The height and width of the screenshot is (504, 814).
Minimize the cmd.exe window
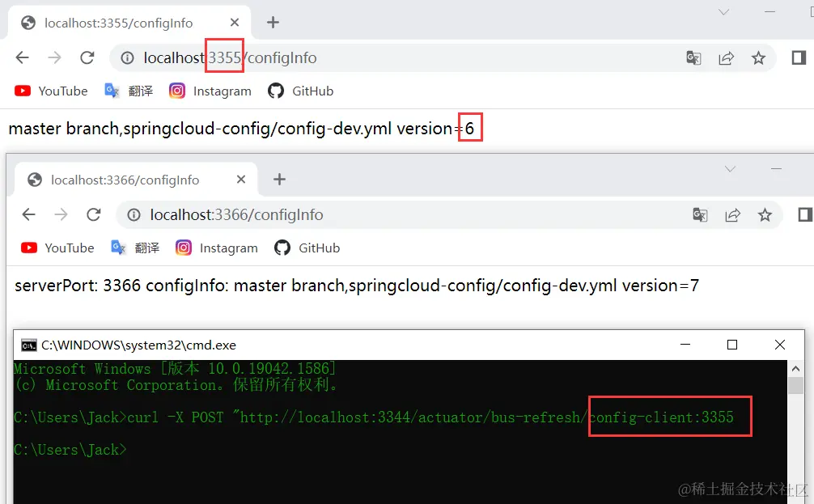pyautogui.click(x=685, y=345)
